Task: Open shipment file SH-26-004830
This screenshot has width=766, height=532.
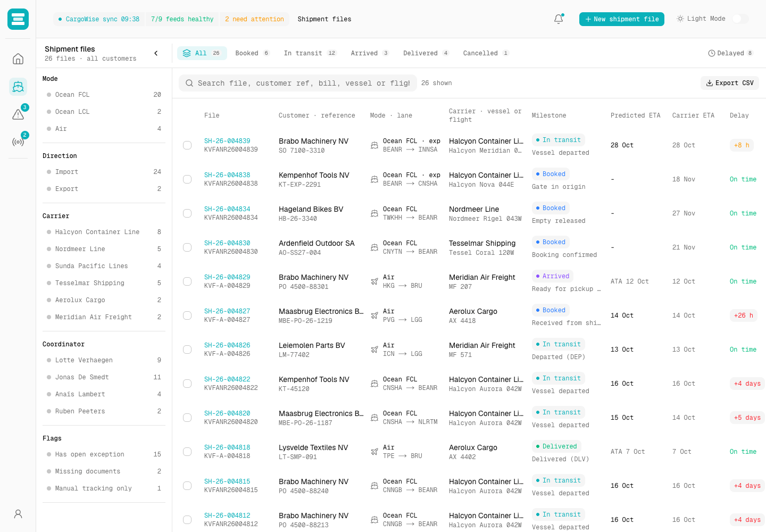Action: [227, 243]
